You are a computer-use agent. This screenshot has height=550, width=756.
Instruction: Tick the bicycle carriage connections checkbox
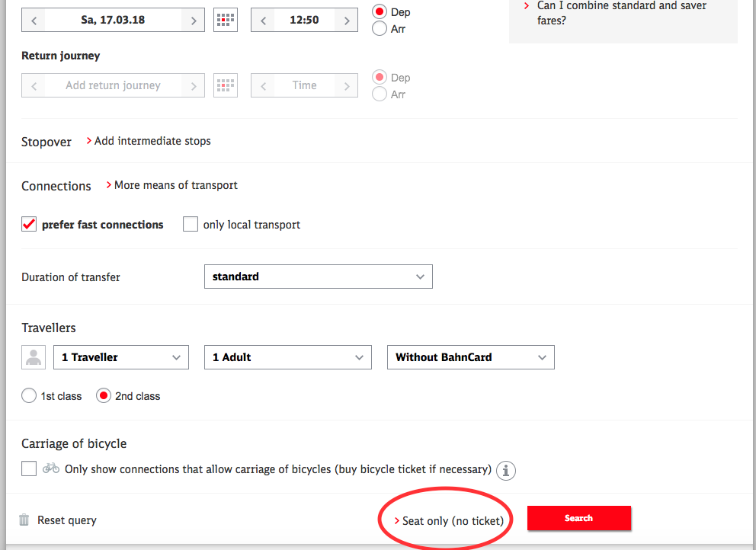29,468
